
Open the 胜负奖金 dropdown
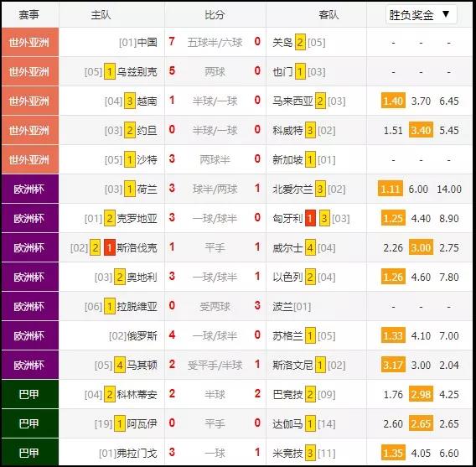(x=421, y=14)
